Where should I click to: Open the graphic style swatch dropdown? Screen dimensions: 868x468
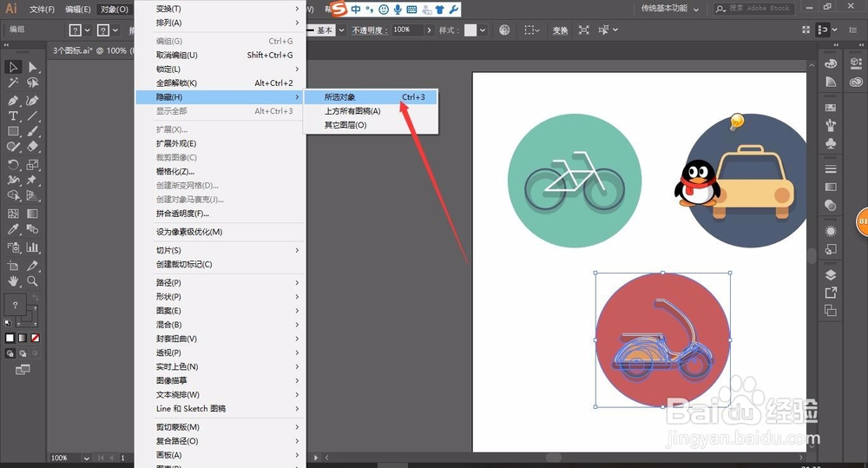[483, 30]
